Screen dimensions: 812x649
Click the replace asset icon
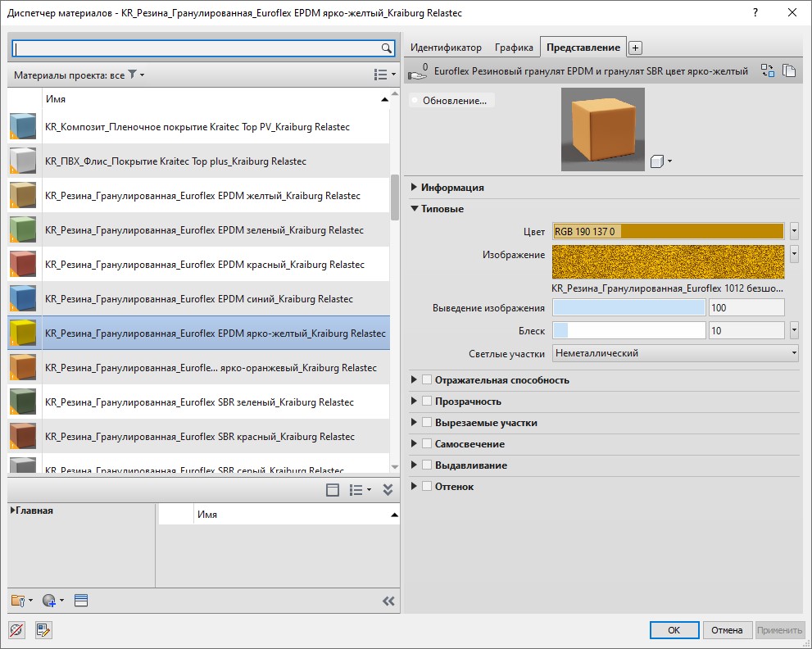[768, 71]
